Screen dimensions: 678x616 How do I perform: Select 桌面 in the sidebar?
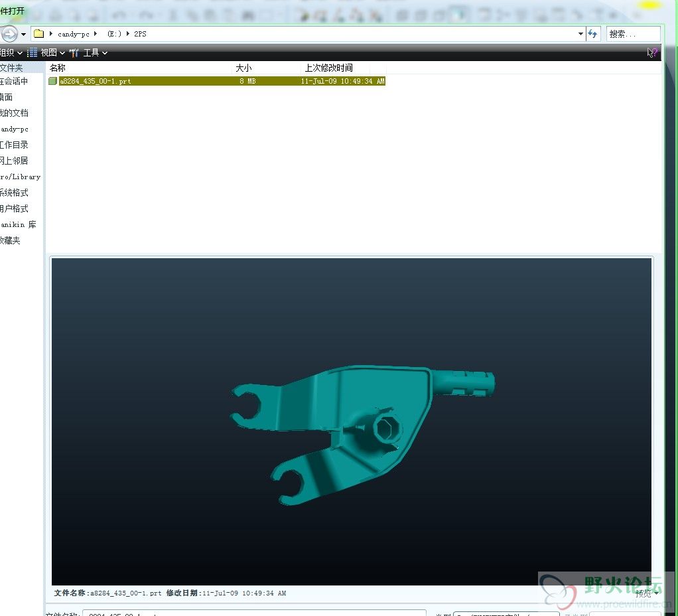7,97
